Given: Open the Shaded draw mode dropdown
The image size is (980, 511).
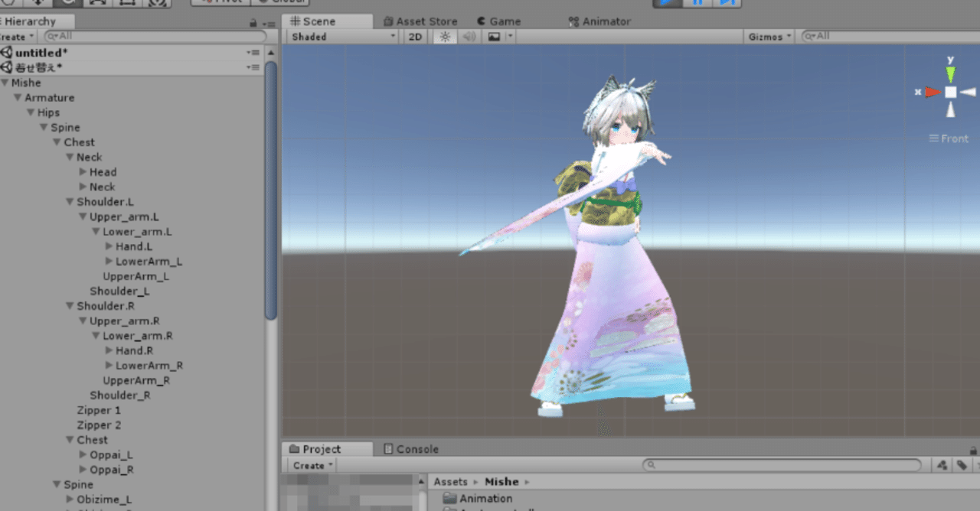Looking at the screenshot, I should [x=341, y=36].
